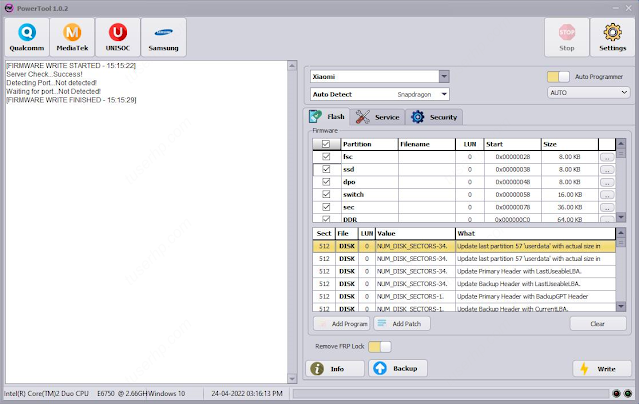Click the Partition column header
Viewport: 639px width, 404px height.
369,144
